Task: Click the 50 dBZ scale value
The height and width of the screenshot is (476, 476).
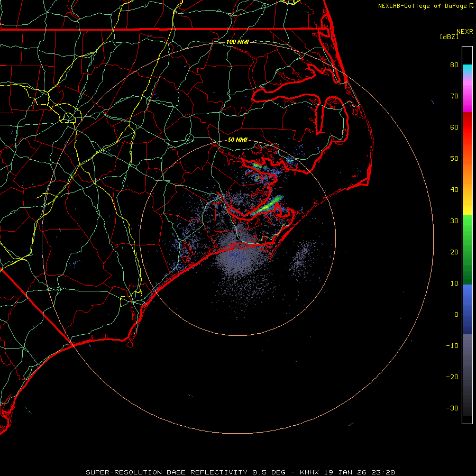Action: 454,159
